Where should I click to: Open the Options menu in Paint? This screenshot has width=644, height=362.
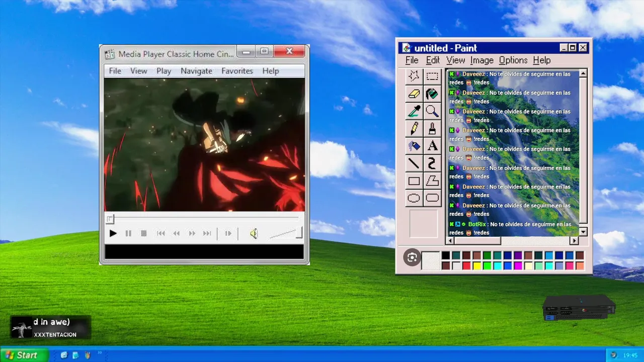[x=513, y=60]
